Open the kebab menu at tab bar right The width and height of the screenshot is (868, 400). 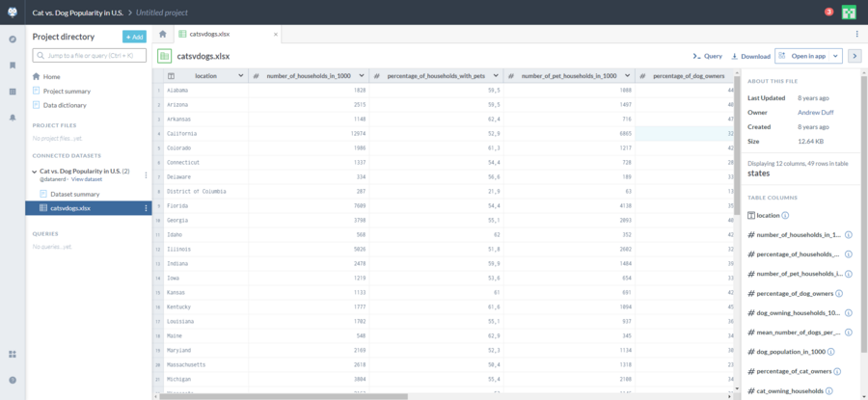pyautogui.click(x=857, y=34)
